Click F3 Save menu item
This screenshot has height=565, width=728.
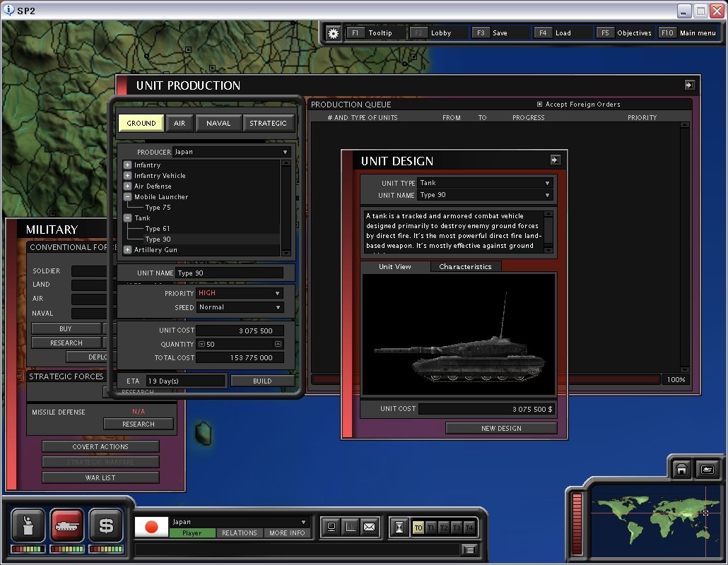click(500, 33)
